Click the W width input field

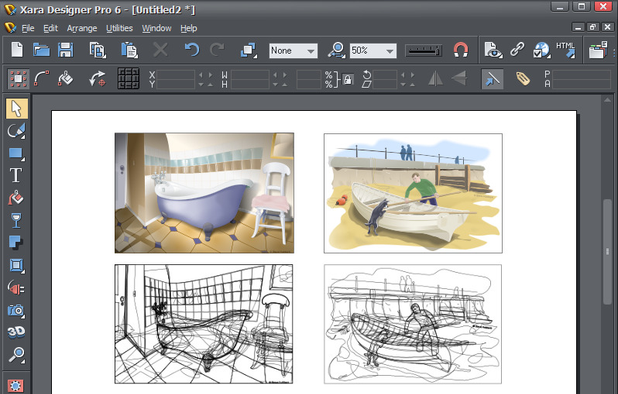tap(250, 74)
